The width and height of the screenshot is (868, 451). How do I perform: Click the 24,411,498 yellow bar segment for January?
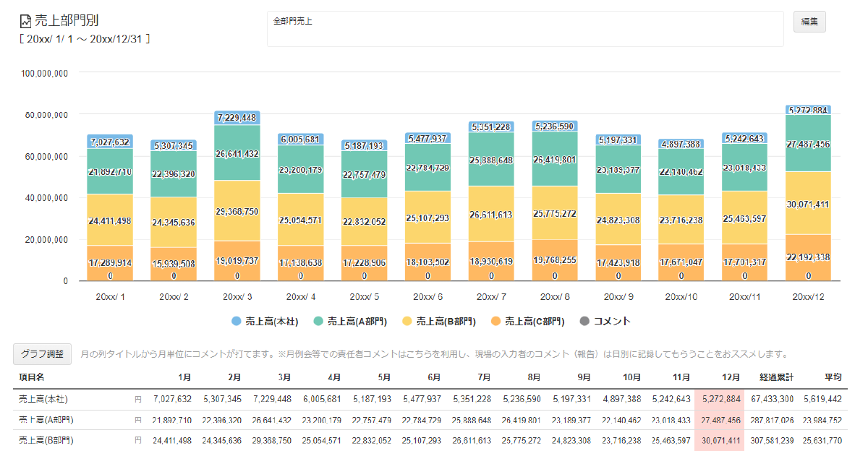click(110, 220)
